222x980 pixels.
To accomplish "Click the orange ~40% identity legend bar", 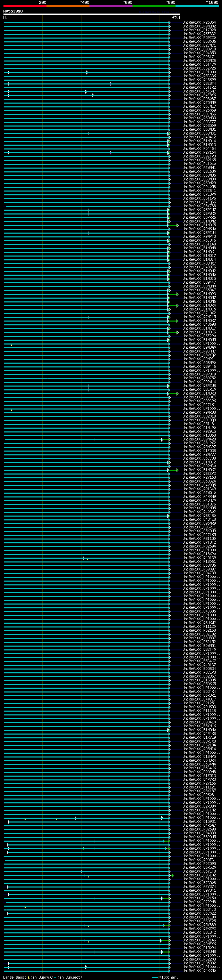I will pyautogui.click(x=68, y=6).
